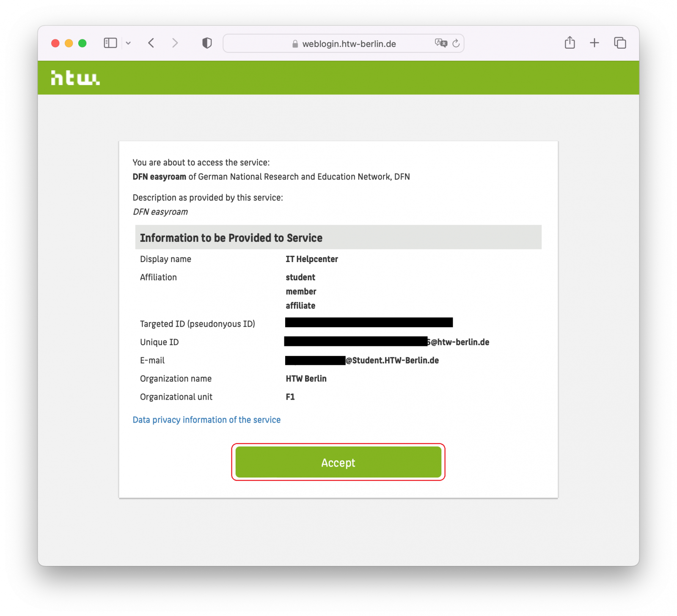This screenshot has height=616, width=677.
Task: Show the tab overview
Action: pos(620,43)
